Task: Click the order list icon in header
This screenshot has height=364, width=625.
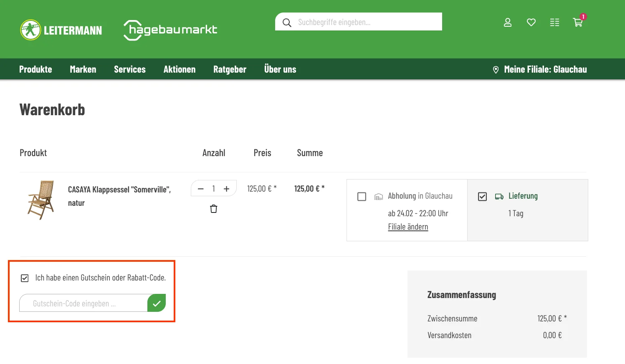Action: 554,23
